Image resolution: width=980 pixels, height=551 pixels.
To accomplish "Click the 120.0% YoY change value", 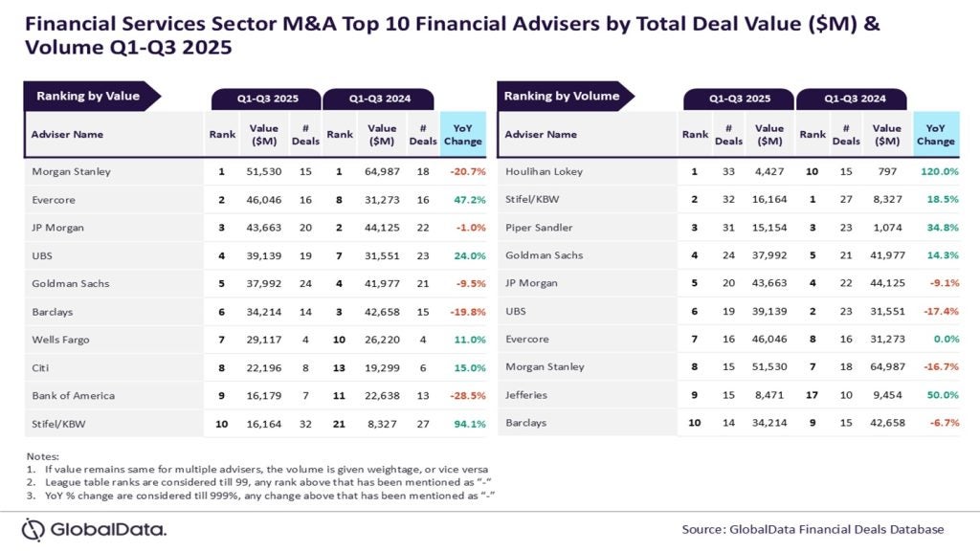I will (938, 171).
